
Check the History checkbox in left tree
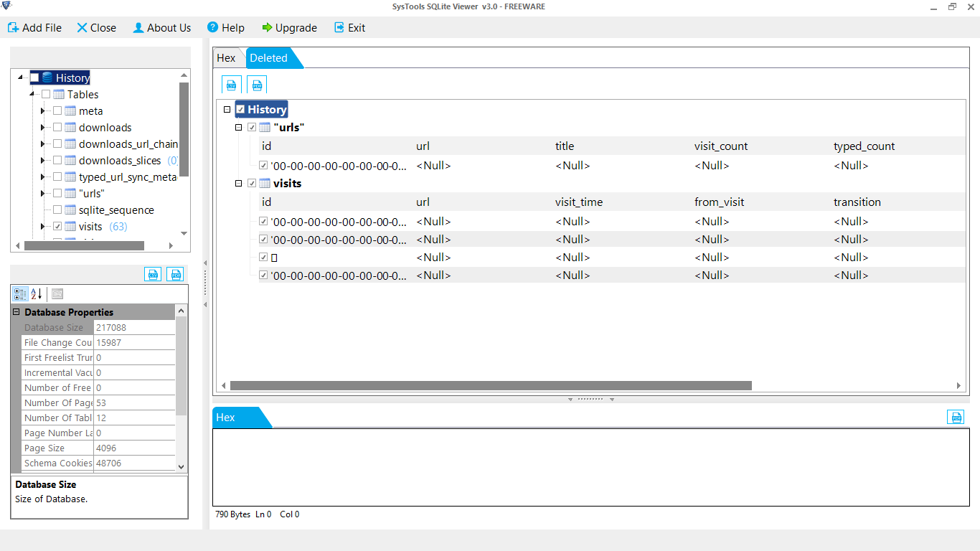tap(34, 77)
